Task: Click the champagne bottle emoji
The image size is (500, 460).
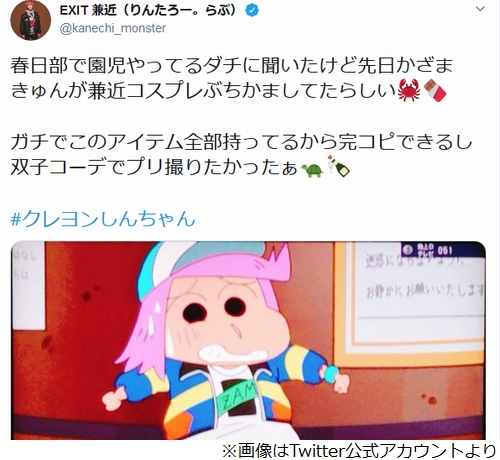Action: [x=339, y=166]
